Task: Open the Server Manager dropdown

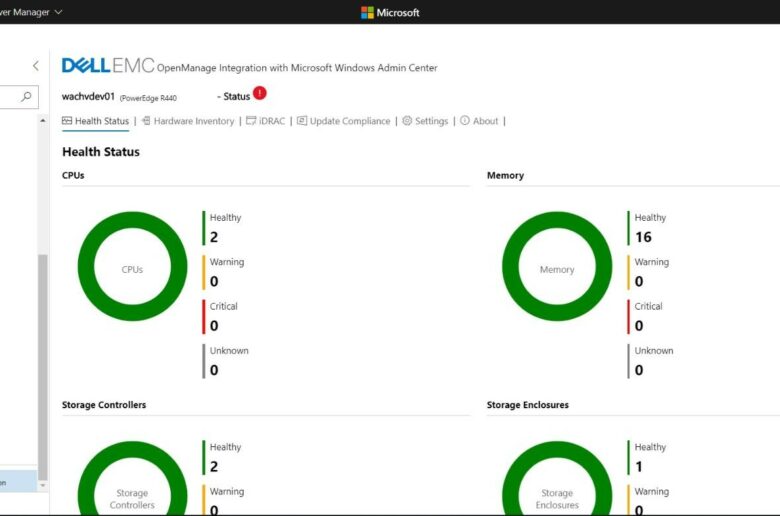Action: pyautogui.click(x=31, y=12)
